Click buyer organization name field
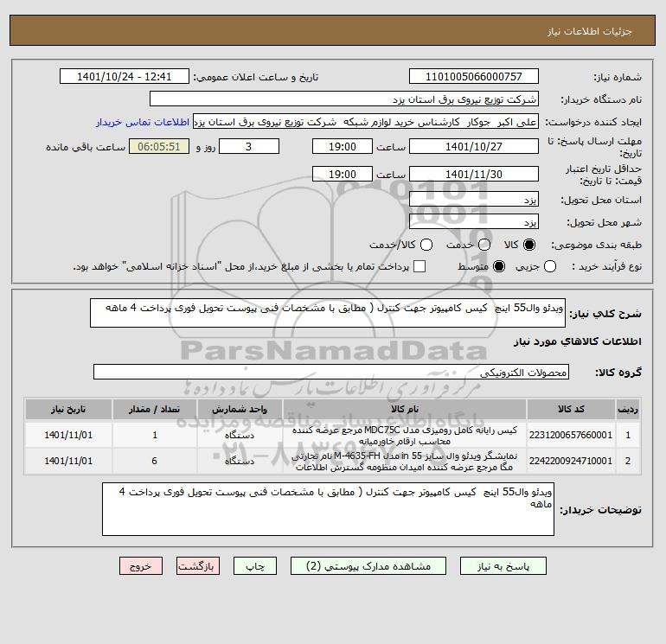 [344, 99]
